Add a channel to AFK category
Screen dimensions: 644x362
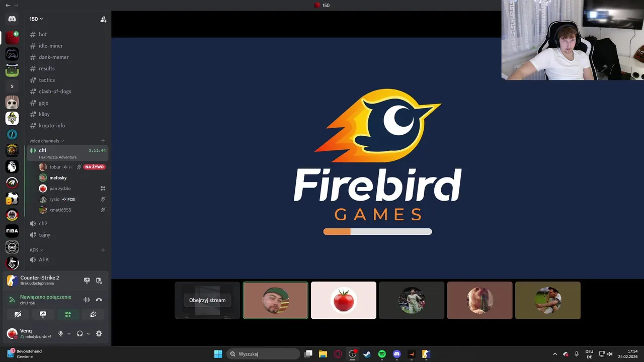[x=103, y=250]
